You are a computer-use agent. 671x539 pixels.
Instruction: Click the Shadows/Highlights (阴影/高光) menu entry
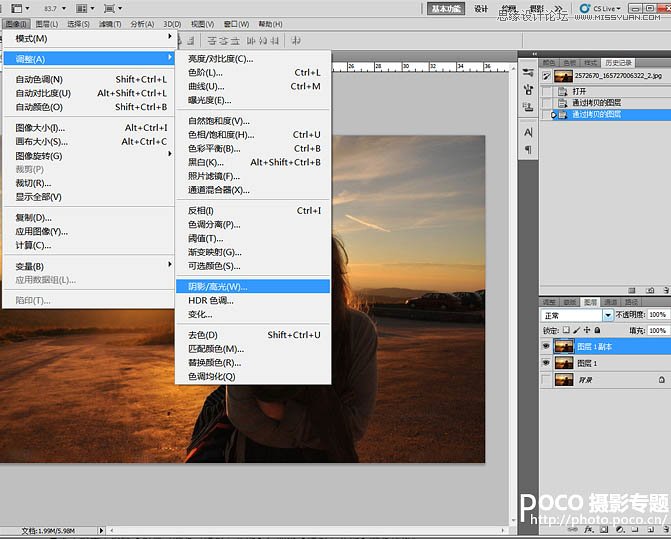click(218, 286)
